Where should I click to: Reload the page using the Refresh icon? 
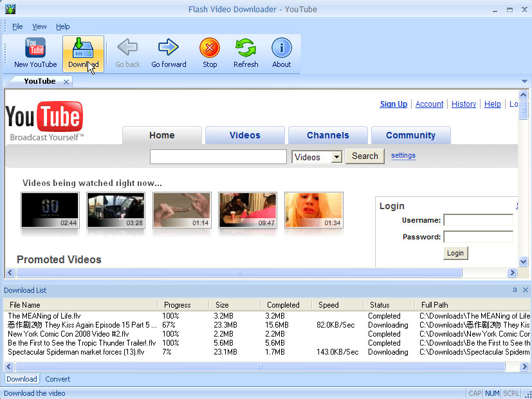pyautogui.click(x=246, y=48)
